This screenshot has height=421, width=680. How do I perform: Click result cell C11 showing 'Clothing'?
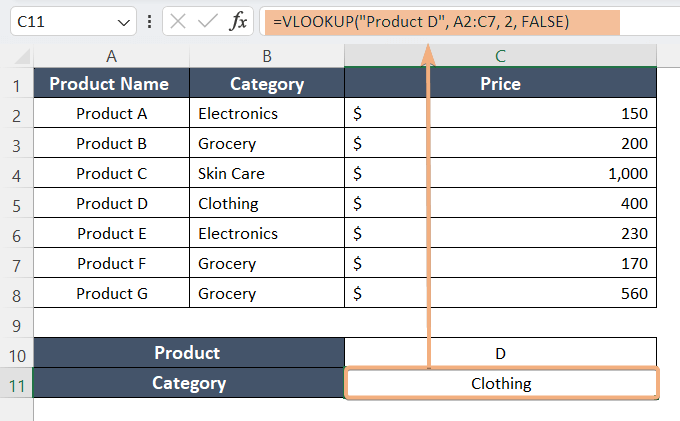[501, 383]
